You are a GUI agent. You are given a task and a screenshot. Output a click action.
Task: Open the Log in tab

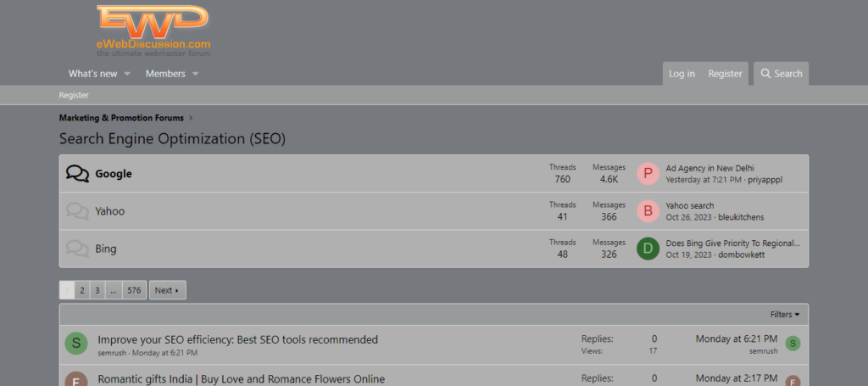tap(682, 74)
